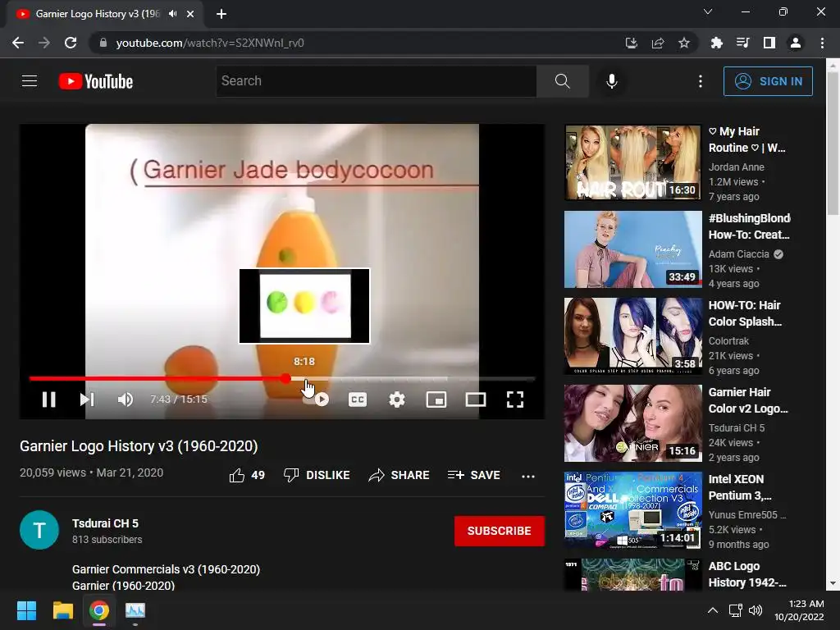Click the search magnifier button

(563, 81)
